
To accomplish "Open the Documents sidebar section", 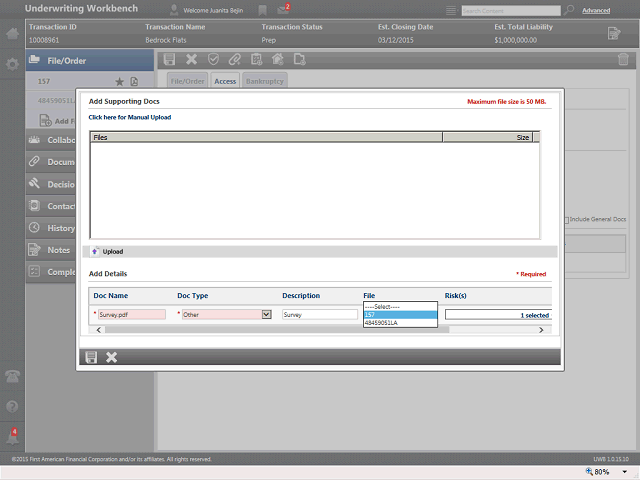I will click(51, 162).
